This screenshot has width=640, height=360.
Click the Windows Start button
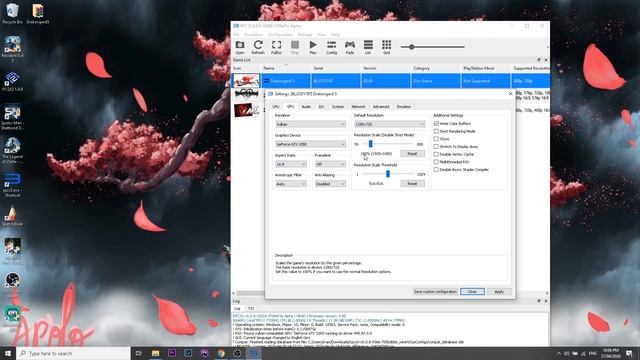8,353
